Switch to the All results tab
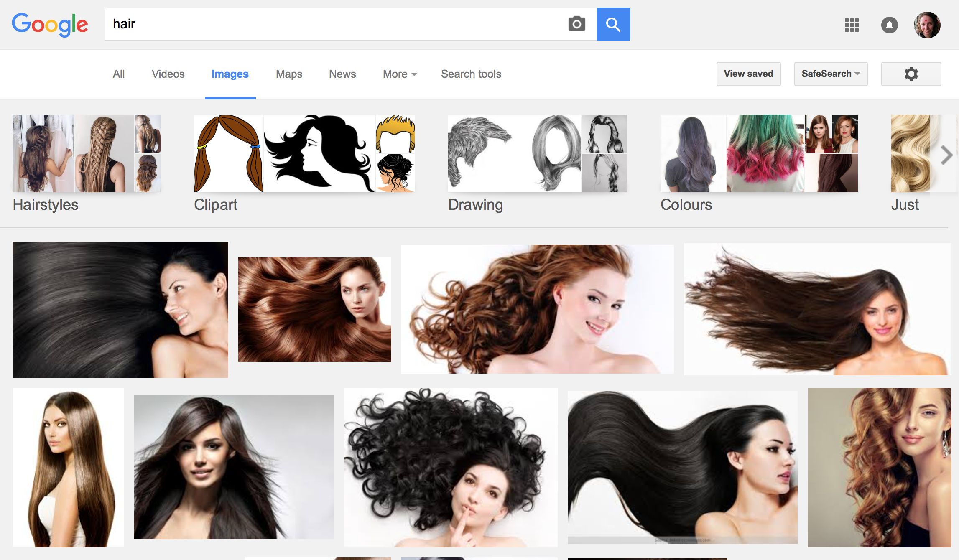 119,74
